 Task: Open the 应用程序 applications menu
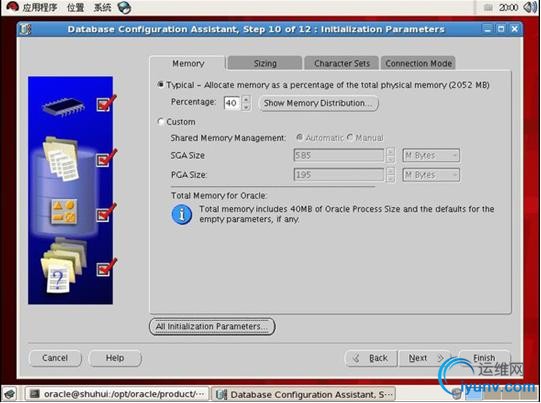pyautogui.click(x=40, y=7)
